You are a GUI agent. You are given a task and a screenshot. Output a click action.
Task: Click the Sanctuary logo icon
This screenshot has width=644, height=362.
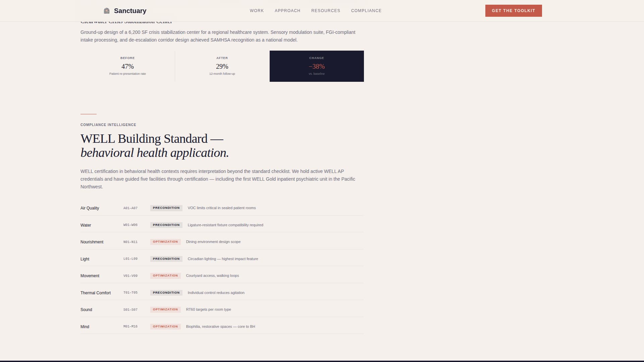tap(107, 11)
